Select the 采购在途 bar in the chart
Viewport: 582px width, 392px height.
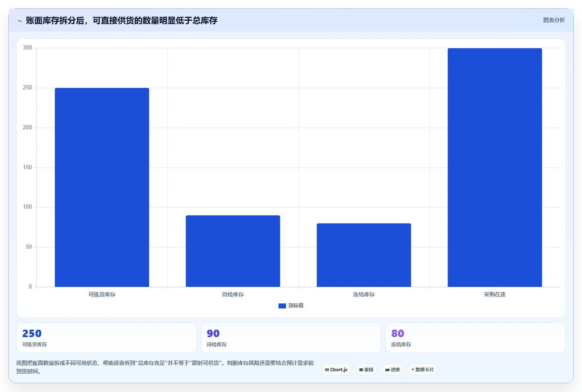495,168
